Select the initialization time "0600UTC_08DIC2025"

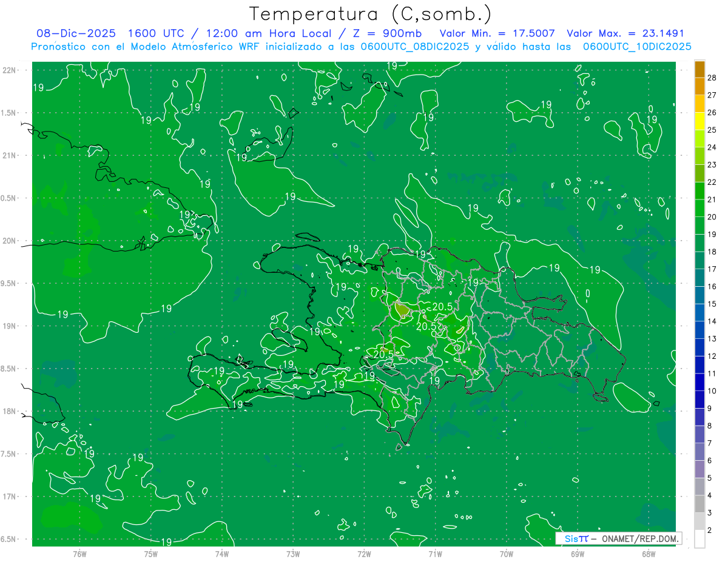click(413, 47)
